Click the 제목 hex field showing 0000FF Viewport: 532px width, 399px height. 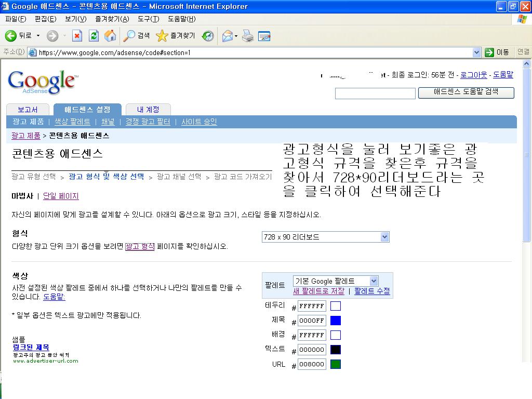(x=312, y=321)
